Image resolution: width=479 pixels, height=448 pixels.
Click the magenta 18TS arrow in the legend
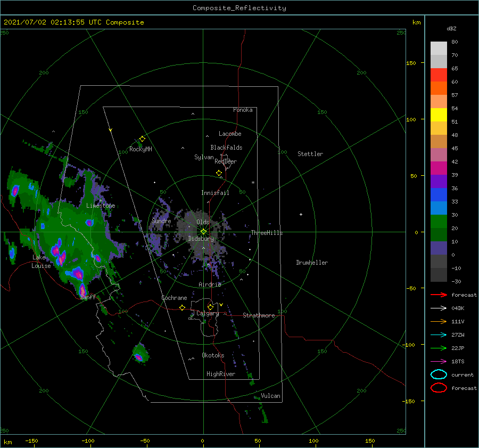[x=439, y=362]
